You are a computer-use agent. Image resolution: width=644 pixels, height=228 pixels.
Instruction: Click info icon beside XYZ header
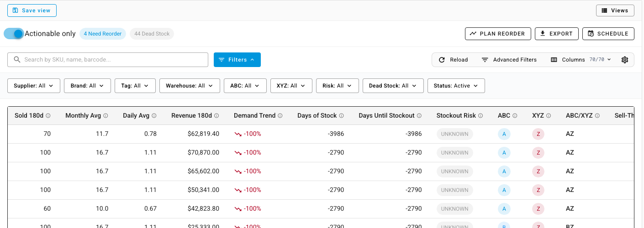click(x=549, y=116)
